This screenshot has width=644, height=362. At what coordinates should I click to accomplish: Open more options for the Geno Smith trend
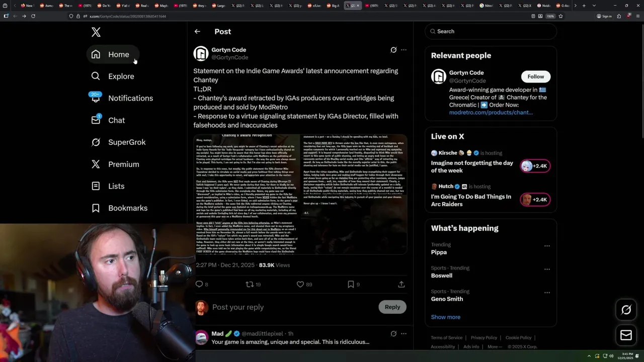pyautogui.click(x=547, y=293)
